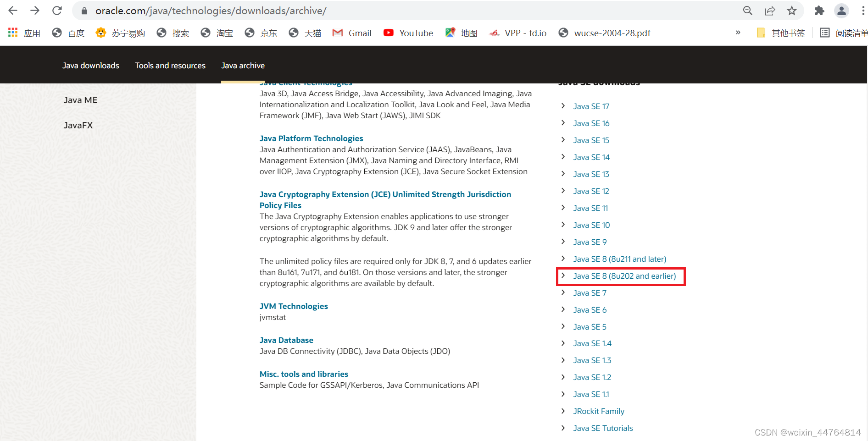Image resolution: width=868 pixels, height=441 pixels.
Task: Click the chevron beside Java SE 6
Action: (x=563, y=309)
